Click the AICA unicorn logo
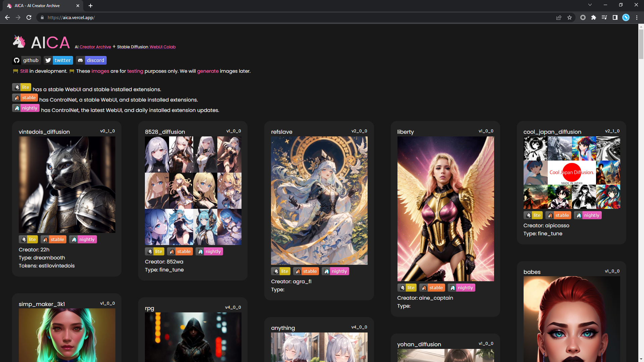Viewport: 644px width, 362px height. 19,42
